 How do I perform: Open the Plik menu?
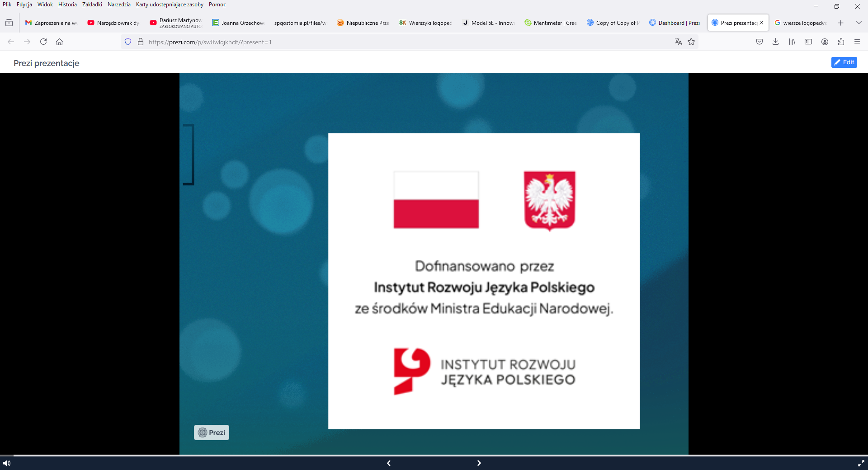7,5
